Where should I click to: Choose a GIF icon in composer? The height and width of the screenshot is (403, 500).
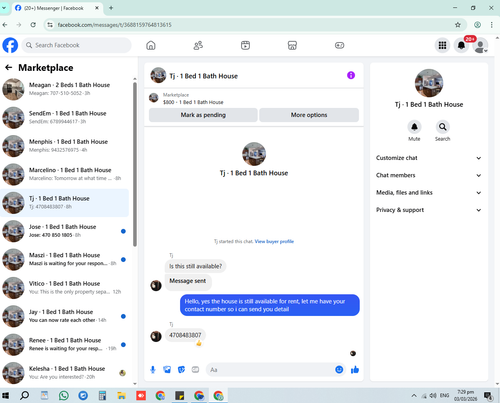click(x=195, y=370)
